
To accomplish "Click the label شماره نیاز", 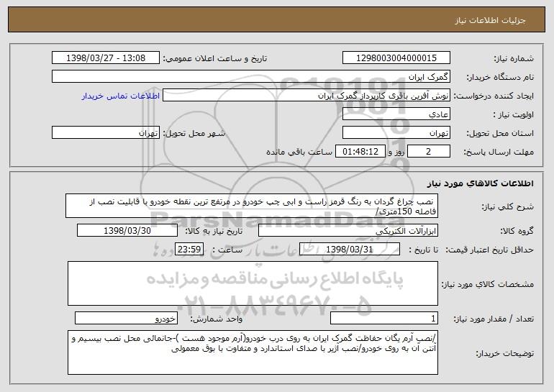I will click(x=514, y=58).
